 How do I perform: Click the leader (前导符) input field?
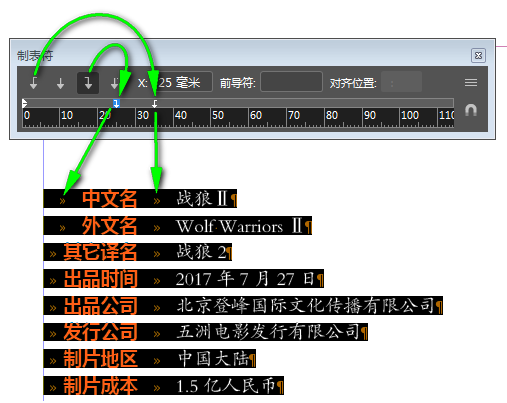(x=291, y=81)
